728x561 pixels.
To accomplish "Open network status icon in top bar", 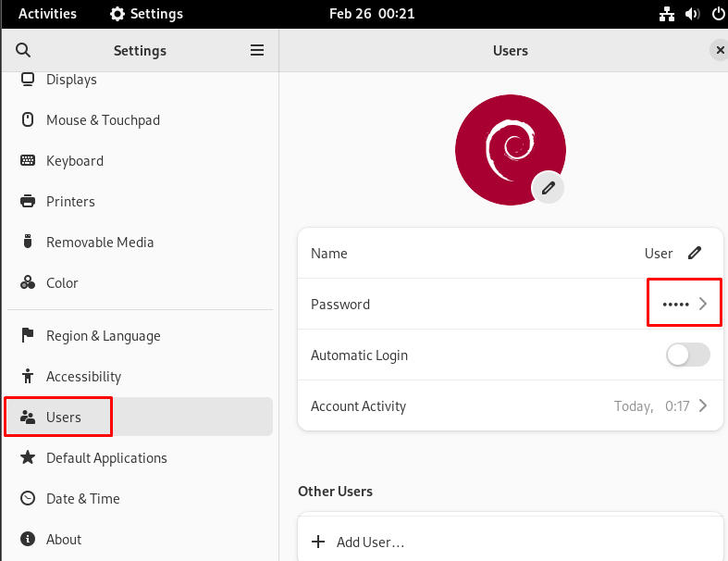I will tap(667, 14).
